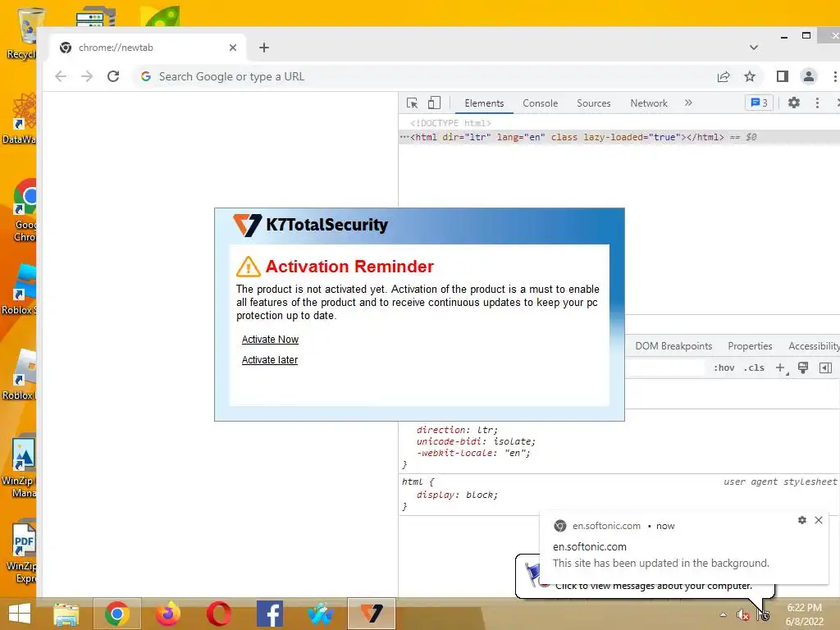Switch to the DOM Breakpoints tab
The image size is (840, 630).
pyautogui.click(x=673, y=346)
